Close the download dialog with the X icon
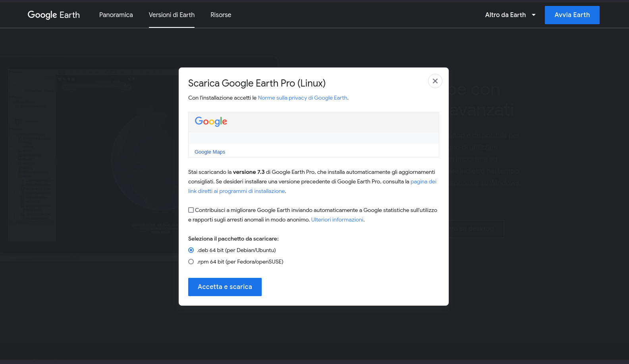This screenshot has width=629, height=364. (435, 81)
